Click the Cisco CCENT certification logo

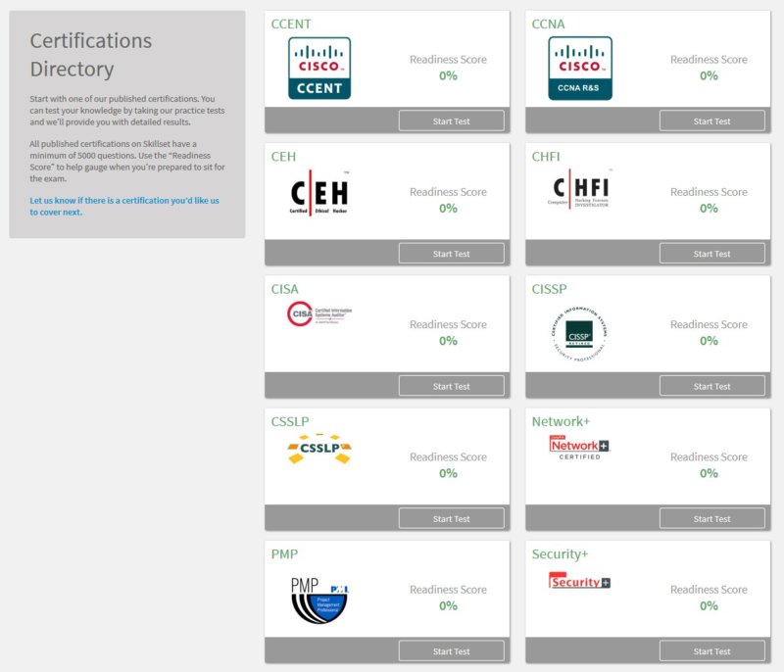coord(319,68)
